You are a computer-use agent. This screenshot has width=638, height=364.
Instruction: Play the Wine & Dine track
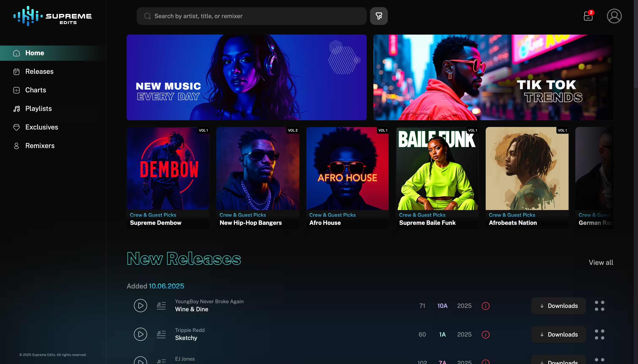coord(140,305)
